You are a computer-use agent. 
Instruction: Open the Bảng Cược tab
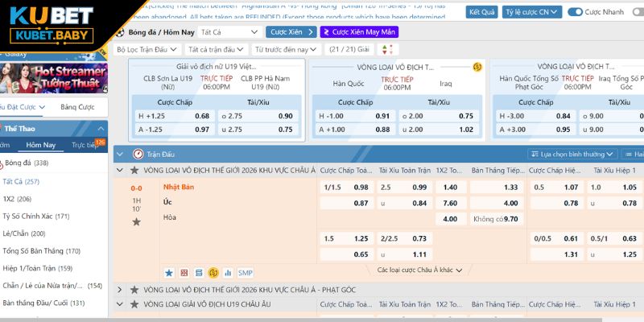click(x=77, y=107)
